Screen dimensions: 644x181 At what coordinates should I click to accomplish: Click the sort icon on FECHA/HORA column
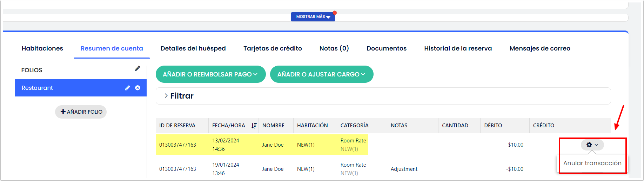[254, 126]
